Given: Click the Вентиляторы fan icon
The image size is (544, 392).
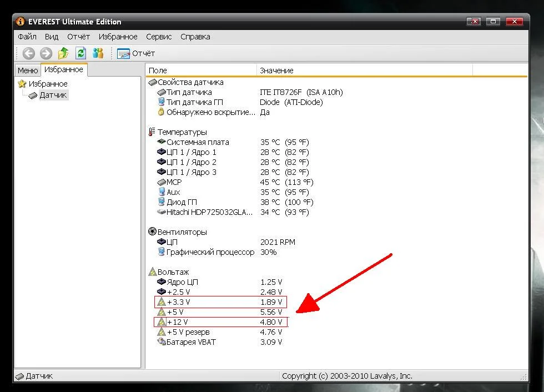Looking at the screenshot, I should click(152, 232).
